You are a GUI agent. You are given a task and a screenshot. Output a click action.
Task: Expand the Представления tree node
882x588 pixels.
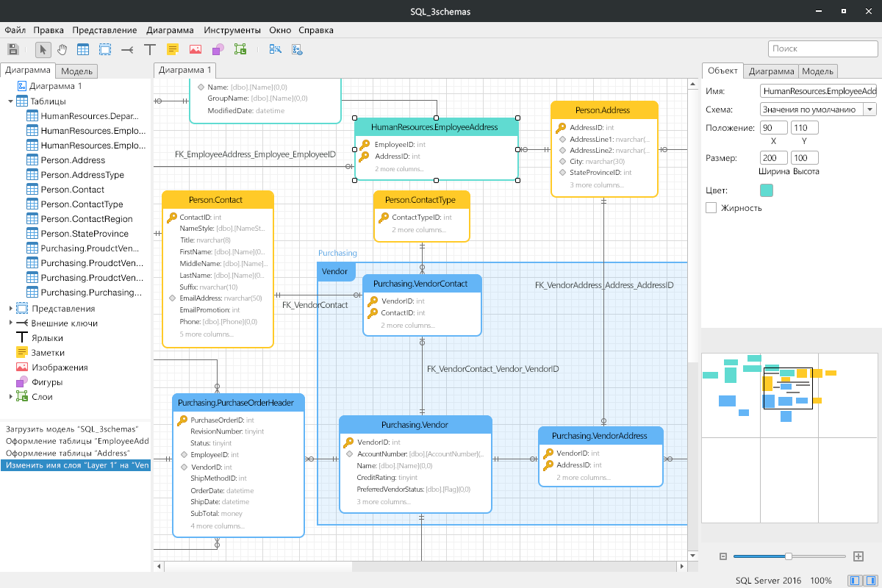tap(10, 309)
